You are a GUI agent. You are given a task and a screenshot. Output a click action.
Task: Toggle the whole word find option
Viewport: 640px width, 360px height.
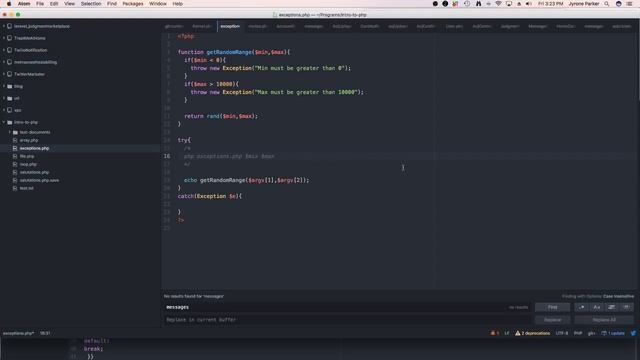[x=627, y=307]
